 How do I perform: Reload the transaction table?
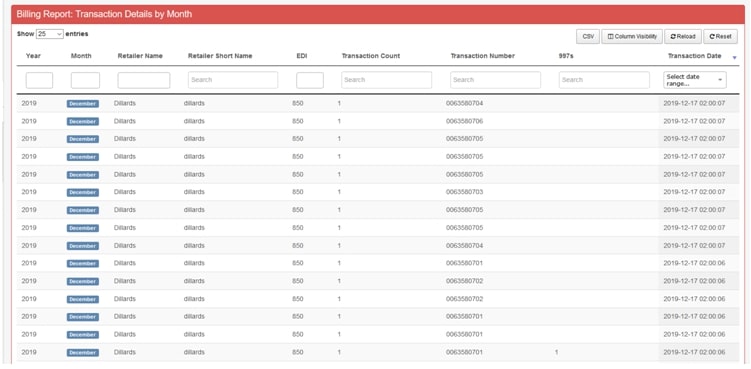click(x=683, y=36)
